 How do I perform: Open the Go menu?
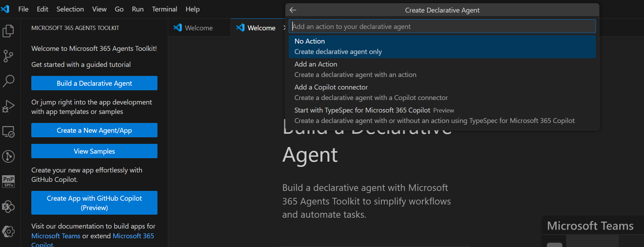pos(119,9)
